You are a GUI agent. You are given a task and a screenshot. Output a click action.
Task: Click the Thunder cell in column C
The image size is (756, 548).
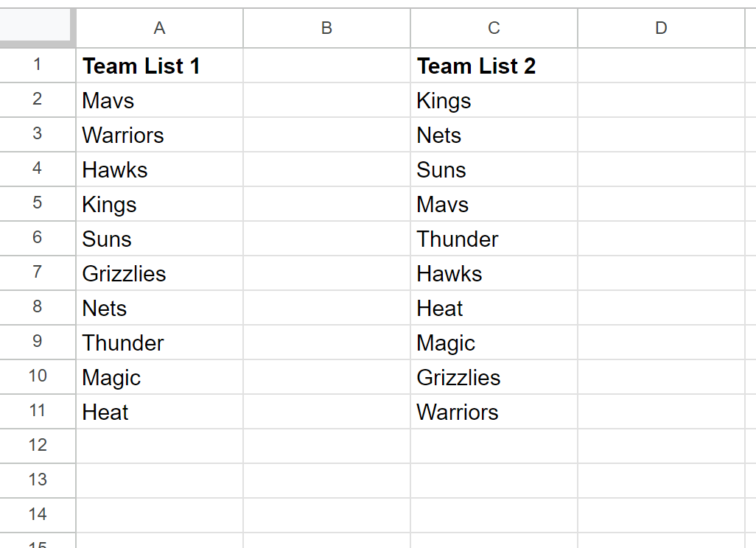coord(494,239)
